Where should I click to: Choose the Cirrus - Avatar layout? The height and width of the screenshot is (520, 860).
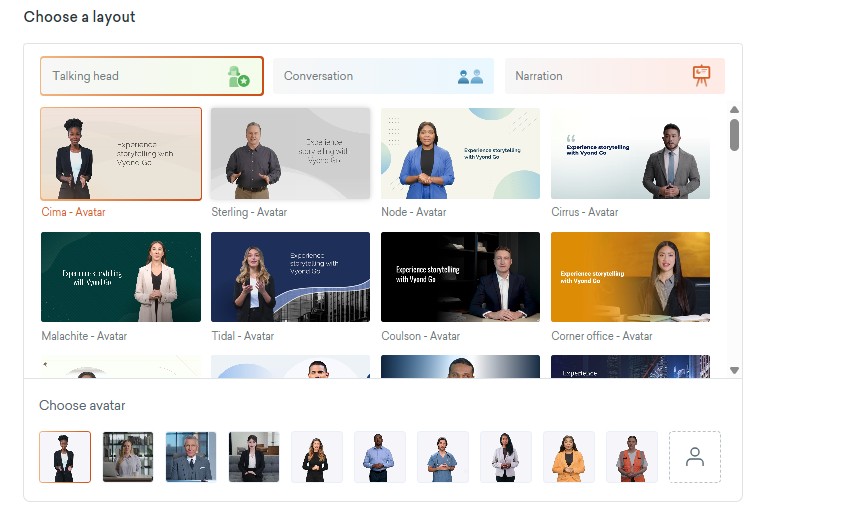630,154
